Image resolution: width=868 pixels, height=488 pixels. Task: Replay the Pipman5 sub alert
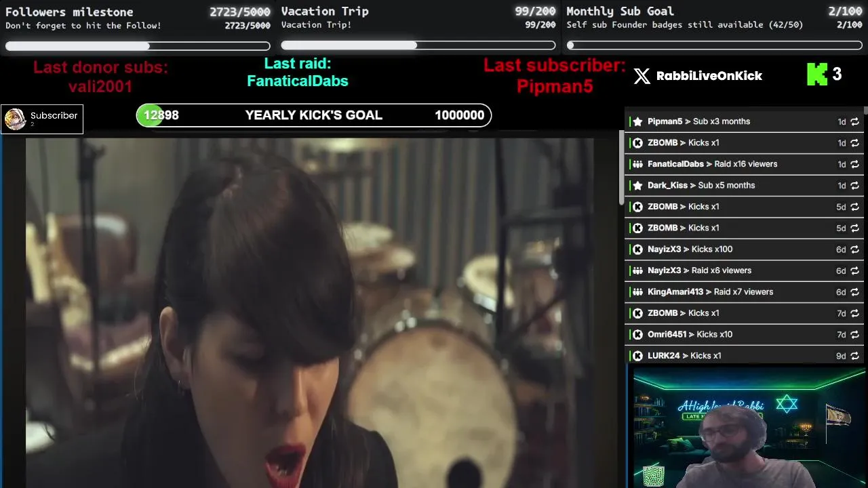pyautogui.click(x=854, y=121)
